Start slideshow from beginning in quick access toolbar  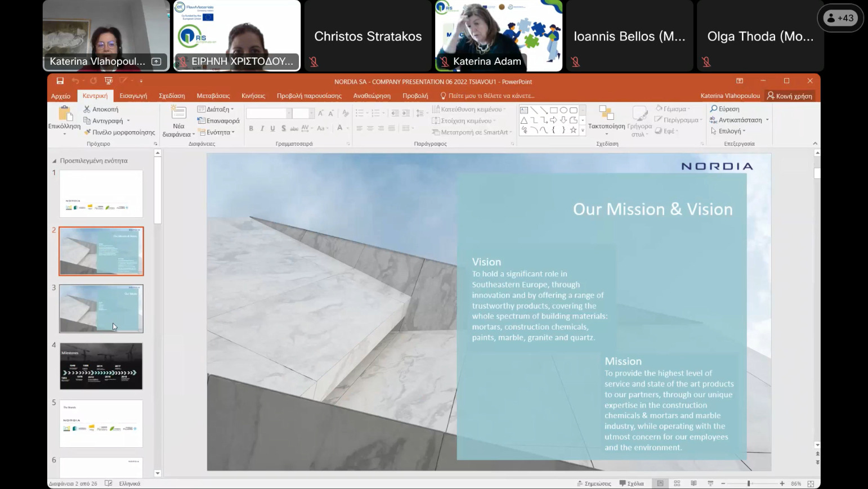tap(109, 81)
